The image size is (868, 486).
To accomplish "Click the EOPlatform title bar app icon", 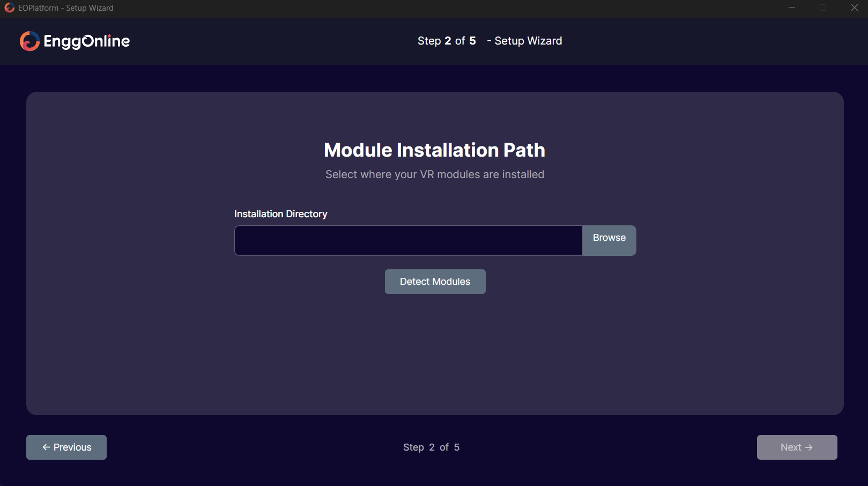I will click(9, 8).
